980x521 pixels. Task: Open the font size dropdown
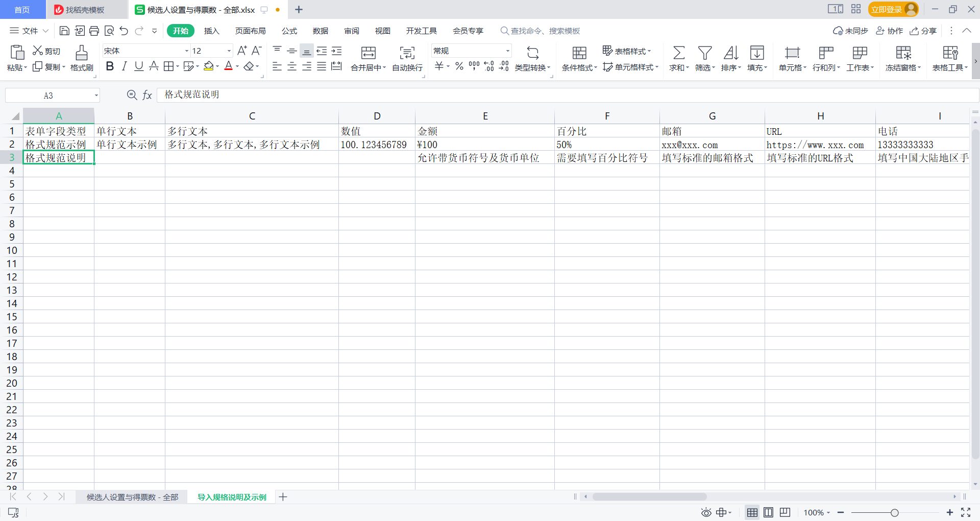[229, 51]
